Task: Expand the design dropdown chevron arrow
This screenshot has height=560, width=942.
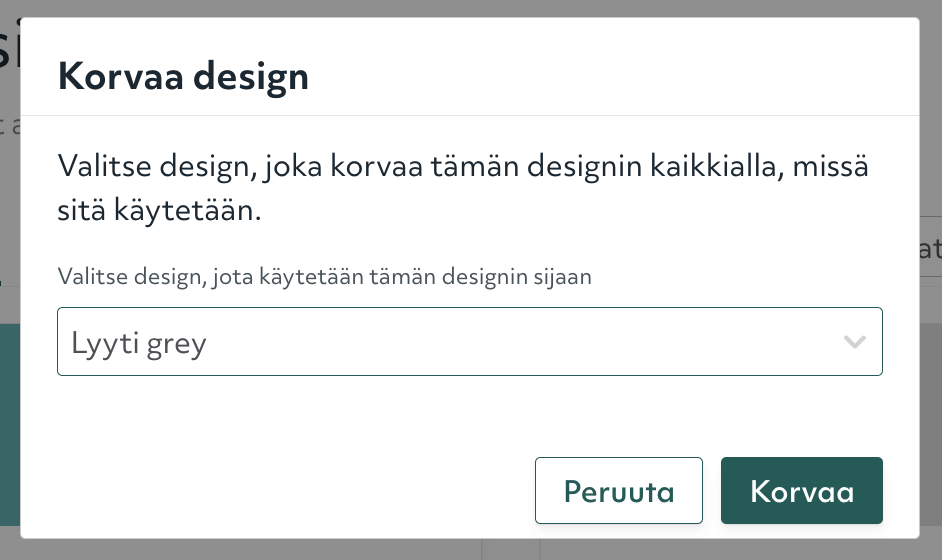Action: tap(854, 342)
